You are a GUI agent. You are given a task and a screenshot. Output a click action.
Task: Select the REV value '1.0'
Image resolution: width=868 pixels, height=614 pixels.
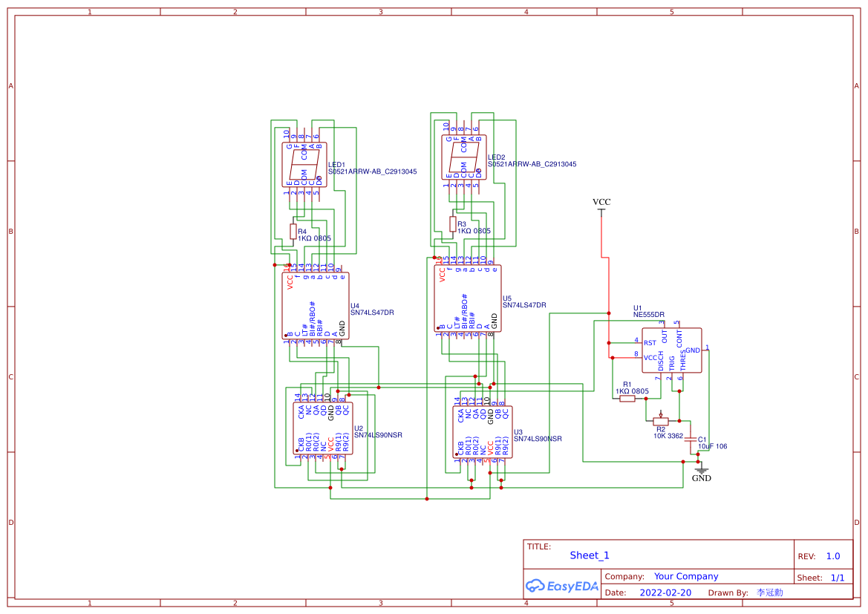tap(833, 556)
